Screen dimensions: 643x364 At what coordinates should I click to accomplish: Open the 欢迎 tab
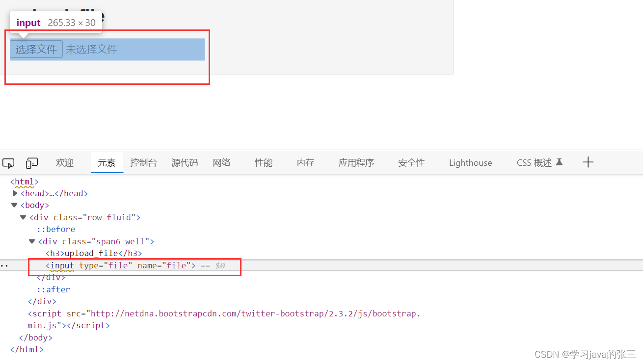[65, 163]
